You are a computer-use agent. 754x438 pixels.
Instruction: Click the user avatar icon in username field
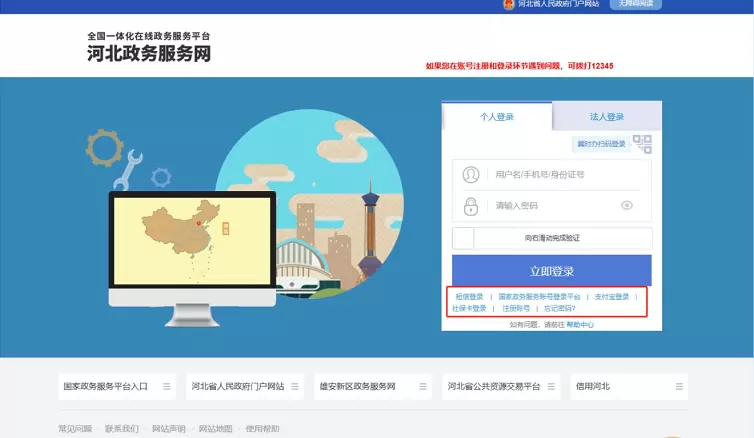471,174
